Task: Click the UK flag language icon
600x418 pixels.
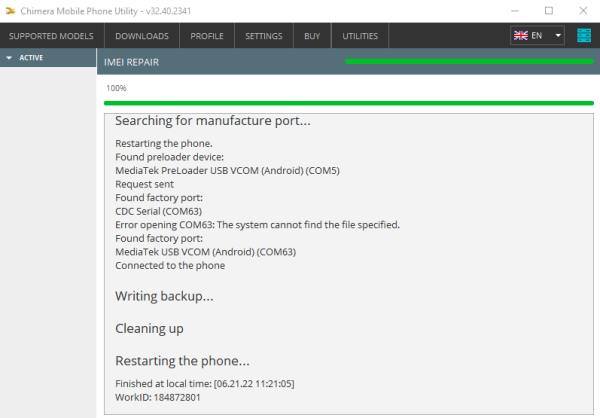Action: [x=520, y=36]
